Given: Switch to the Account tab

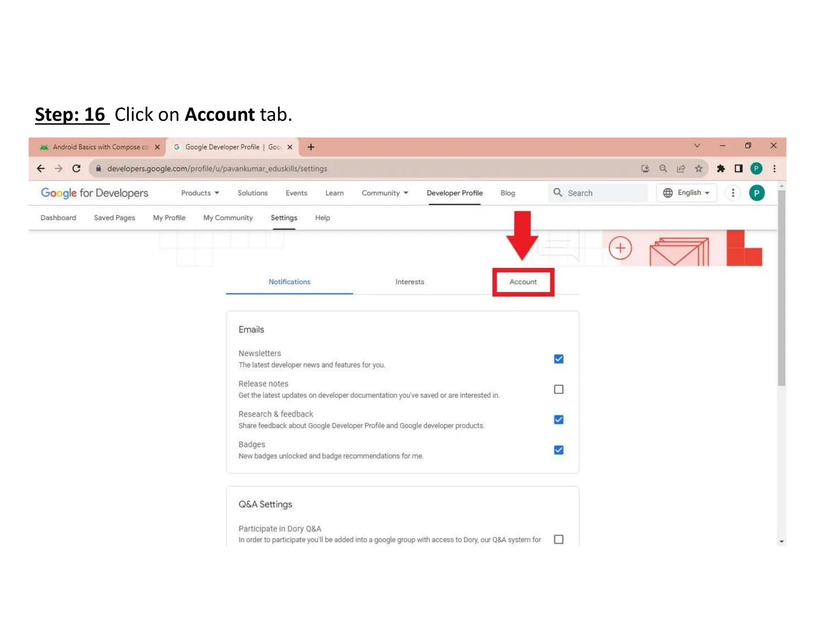Looking at the screenshot, I should point(523,282).
